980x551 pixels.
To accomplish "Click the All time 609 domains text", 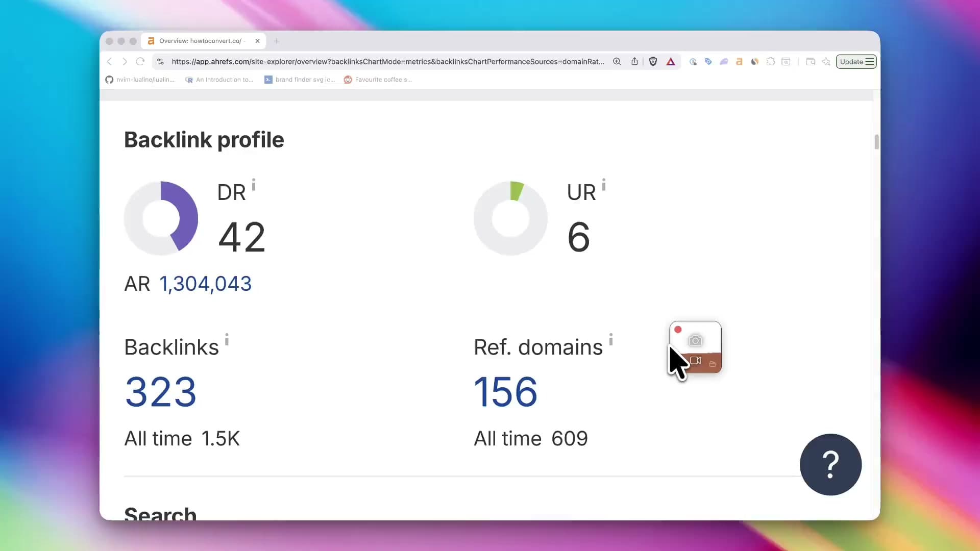I will (x=531, y=439).
